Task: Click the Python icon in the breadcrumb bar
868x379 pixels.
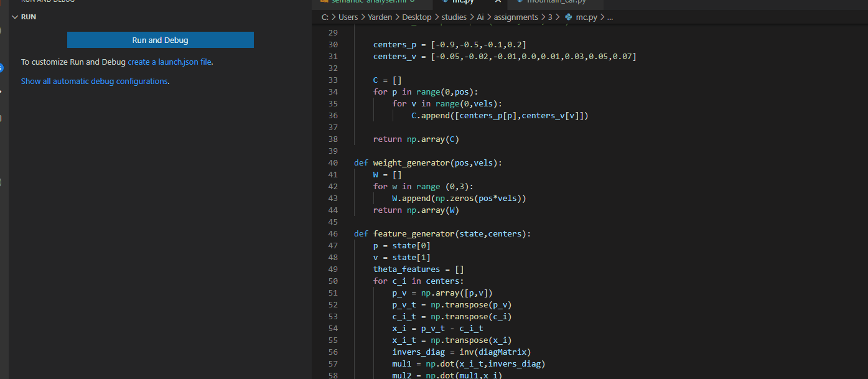Action: [x=568, y=17]
